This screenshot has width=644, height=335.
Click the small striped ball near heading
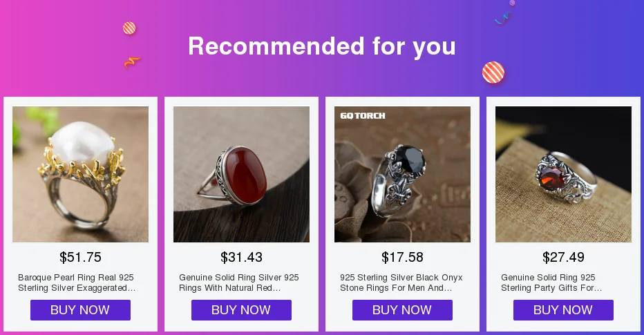click(129, 28)
